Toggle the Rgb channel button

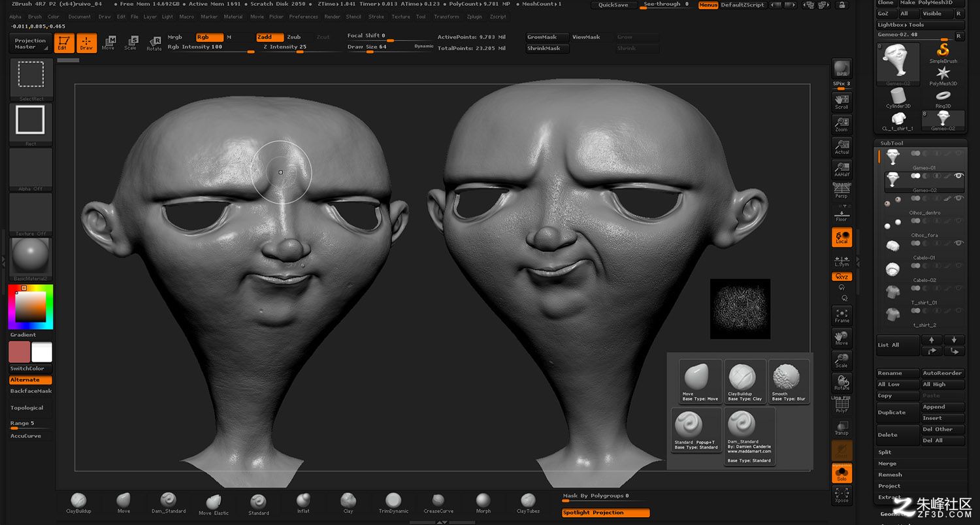coord(210,37)
